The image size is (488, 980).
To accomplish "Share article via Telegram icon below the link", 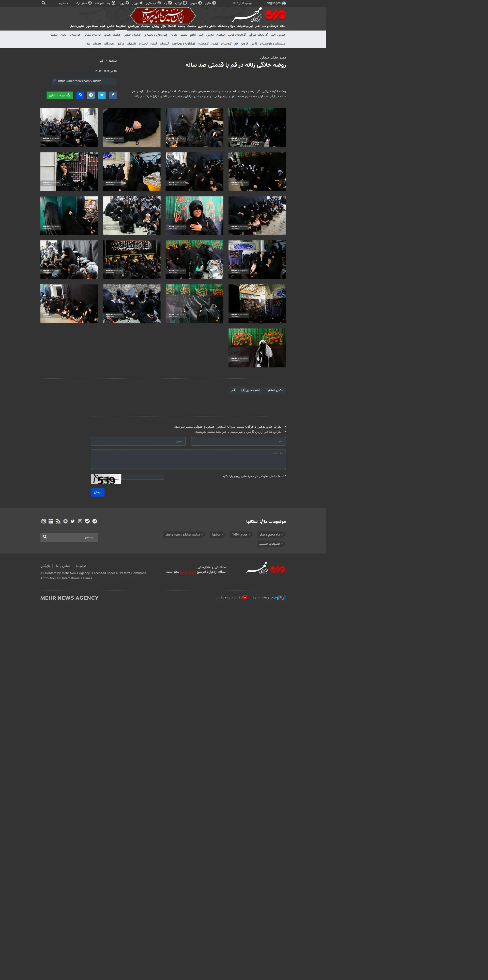I will click(91, 95).
